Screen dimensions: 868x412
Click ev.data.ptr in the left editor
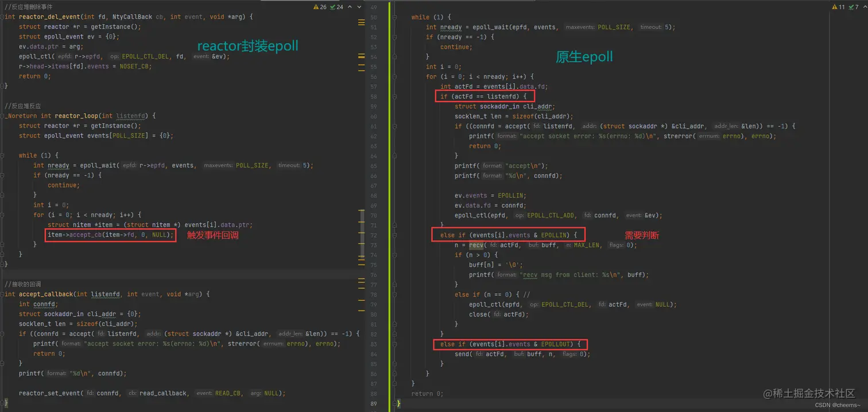(x=39, y=46)
